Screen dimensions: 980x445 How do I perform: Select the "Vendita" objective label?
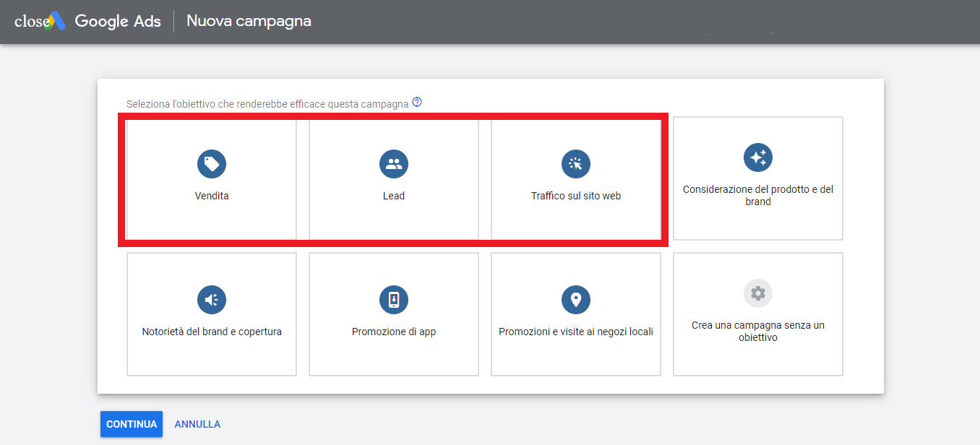point(212,196)
